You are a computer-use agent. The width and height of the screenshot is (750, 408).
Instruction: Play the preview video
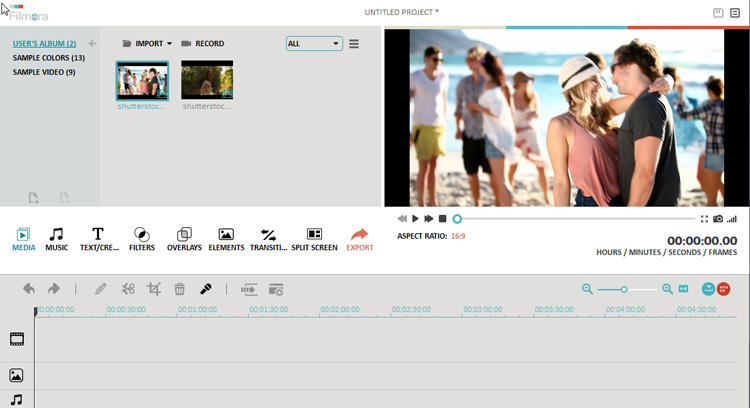point(415,219)
